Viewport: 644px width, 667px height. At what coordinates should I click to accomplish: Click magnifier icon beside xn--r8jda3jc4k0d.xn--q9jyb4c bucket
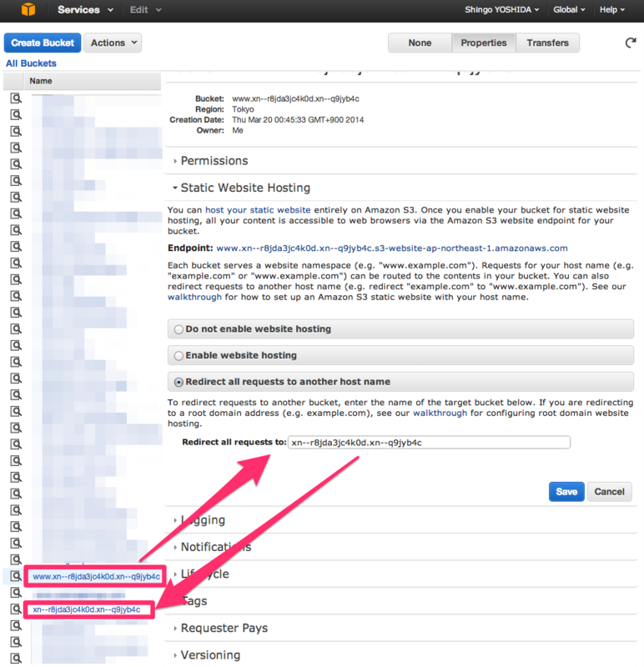point(16,609)
